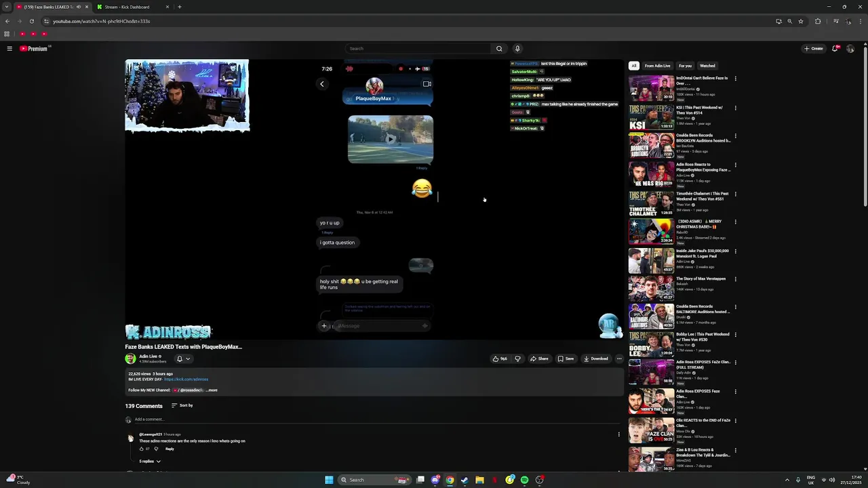868x488 pixels.
Task: Expand description with ...more
Action: [x=212, y=390]
